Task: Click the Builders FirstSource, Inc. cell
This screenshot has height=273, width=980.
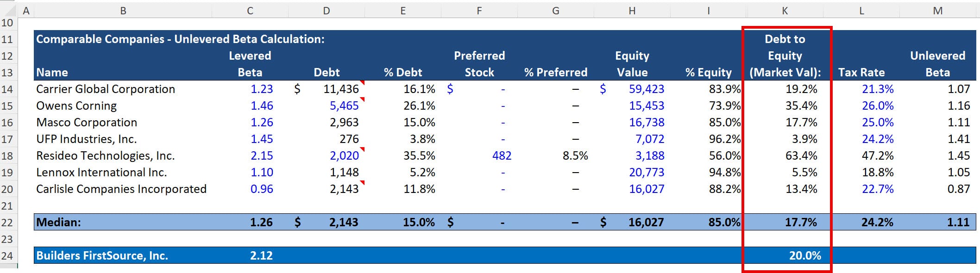Action: tap(102, 255)
